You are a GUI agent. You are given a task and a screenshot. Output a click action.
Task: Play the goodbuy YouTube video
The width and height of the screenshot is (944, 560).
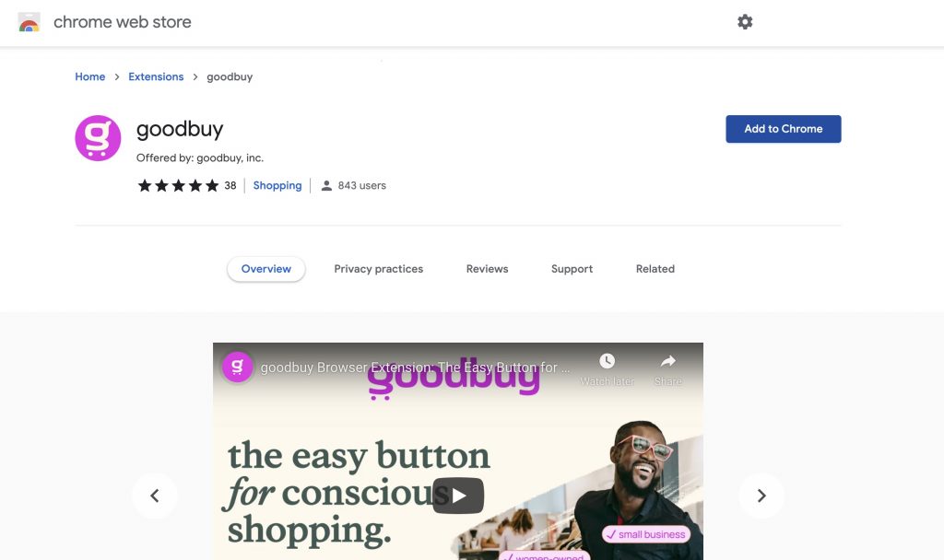pyautogui.click(x=458, y=496)
